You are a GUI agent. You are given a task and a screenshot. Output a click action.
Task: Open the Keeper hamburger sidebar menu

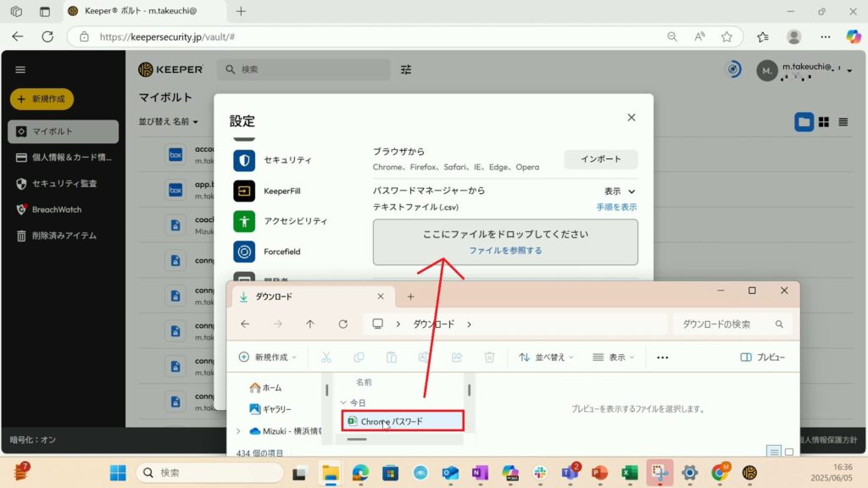coord(20,69)
